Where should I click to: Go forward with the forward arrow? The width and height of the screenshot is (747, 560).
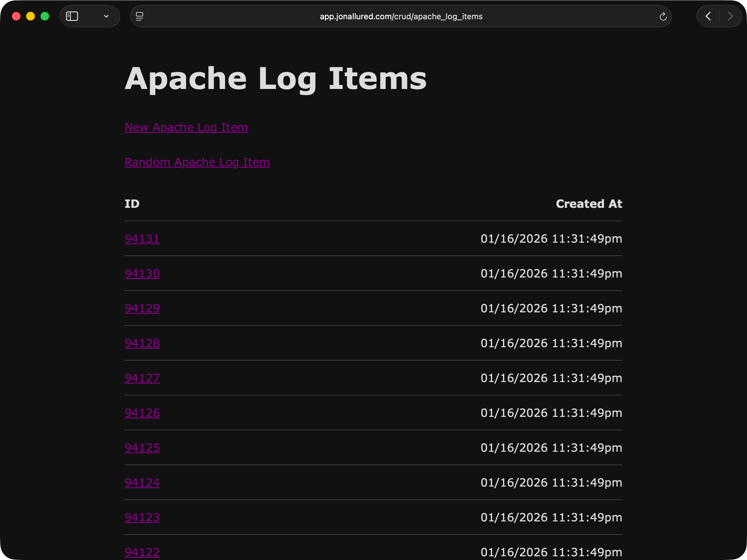click(x=730, y=16)
